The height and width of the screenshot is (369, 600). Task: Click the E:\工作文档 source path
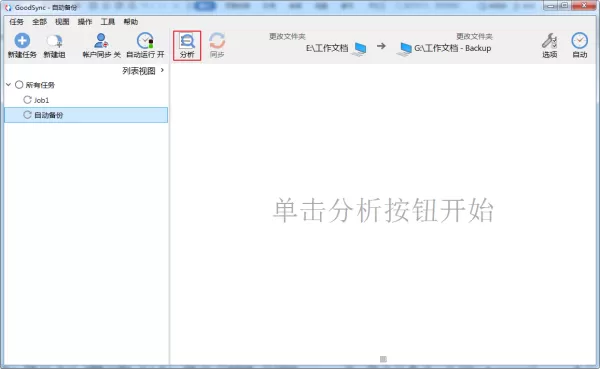click(327, 48)
